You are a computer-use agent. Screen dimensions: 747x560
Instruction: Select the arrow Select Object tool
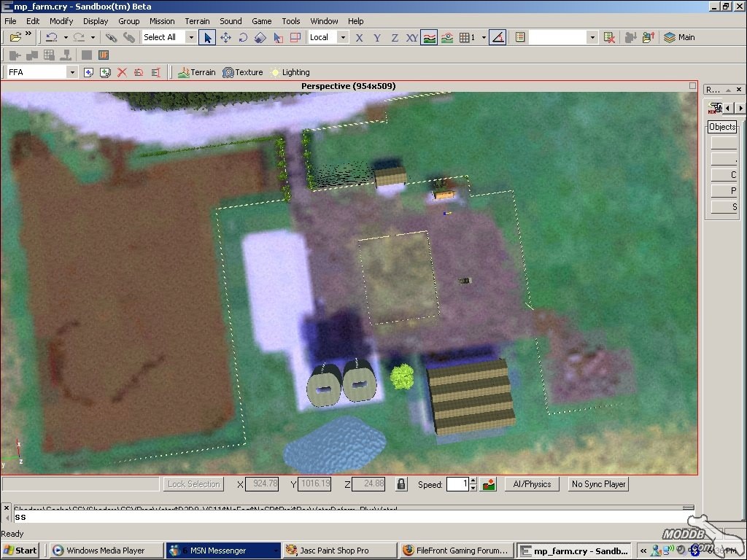click(208, 37)
